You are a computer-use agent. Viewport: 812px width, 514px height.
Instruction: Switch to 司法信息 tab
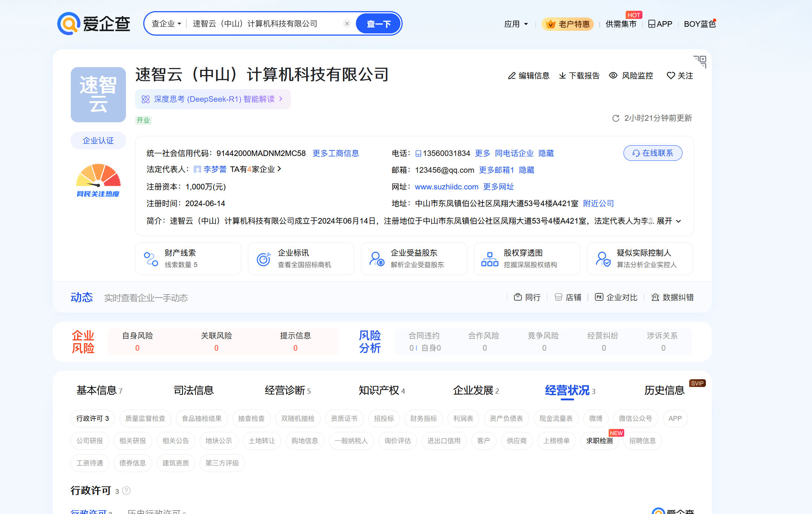pyautogui.click(x=194, y=390)
